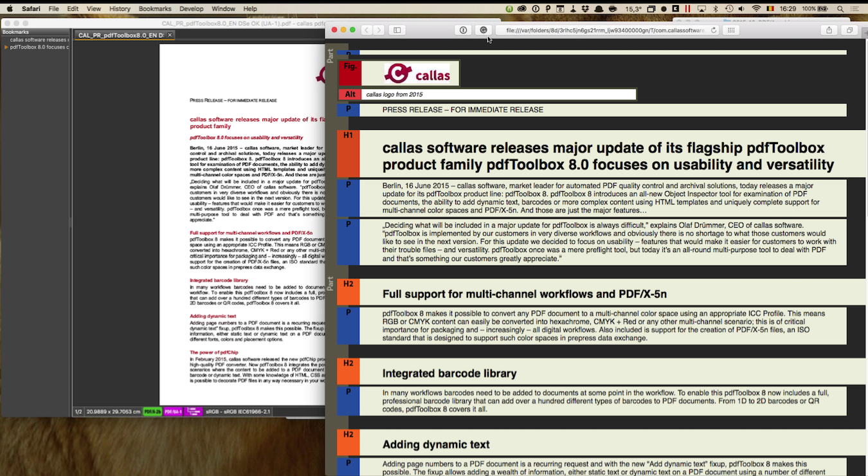868x476 pixels.
Task: Select 'callas software releases' bookmark in pdfToolbox
Action: pyautogui.click(x=39, y=40)
